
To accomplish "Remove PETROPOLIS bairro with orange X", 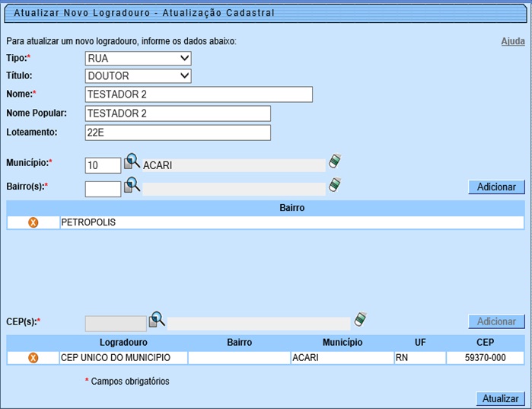I will (x=33, y=223).
